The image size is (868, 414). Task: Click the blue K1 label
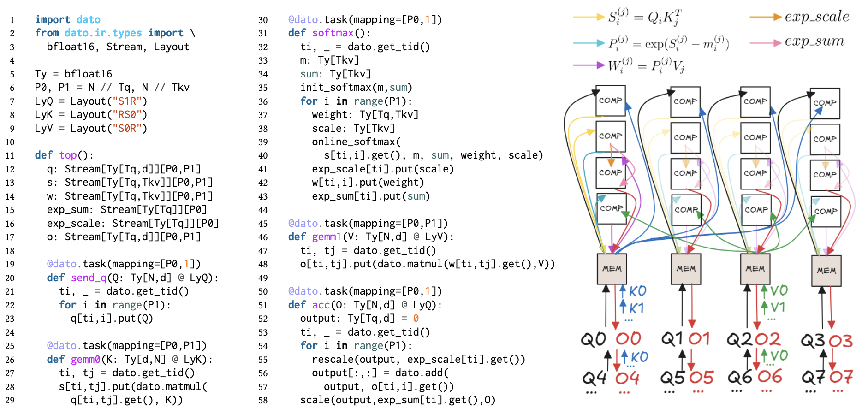(x=636, y=308)
